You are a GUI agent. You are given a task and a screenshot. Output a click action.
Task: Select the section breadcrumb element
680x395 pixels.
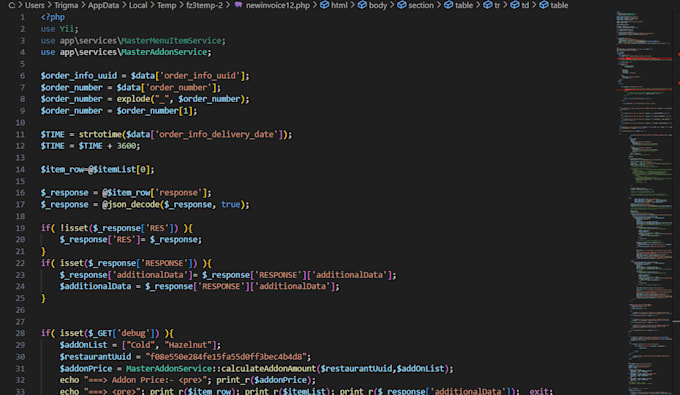pyautogui.click(x=421, y=5)
